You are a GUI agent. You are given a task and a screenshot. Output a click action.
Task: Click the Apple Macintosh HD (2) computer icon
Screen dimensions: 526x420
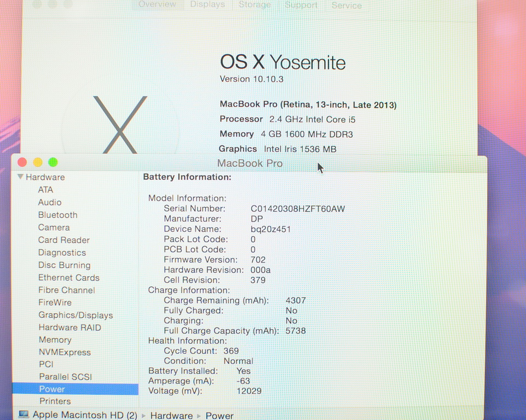24,415
